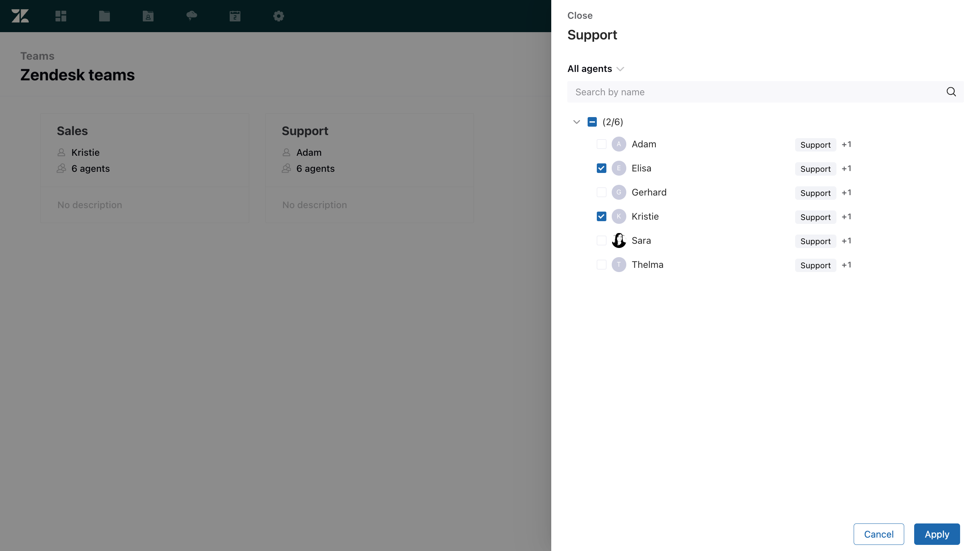Click Close at panel top

(580, 16)
